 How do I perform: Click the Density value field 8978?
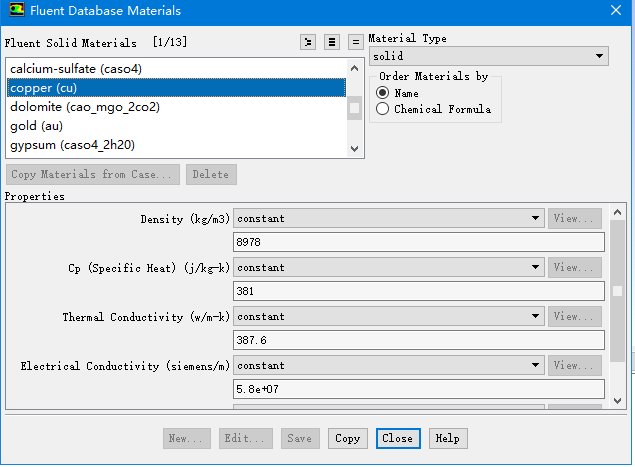point(419,242)
